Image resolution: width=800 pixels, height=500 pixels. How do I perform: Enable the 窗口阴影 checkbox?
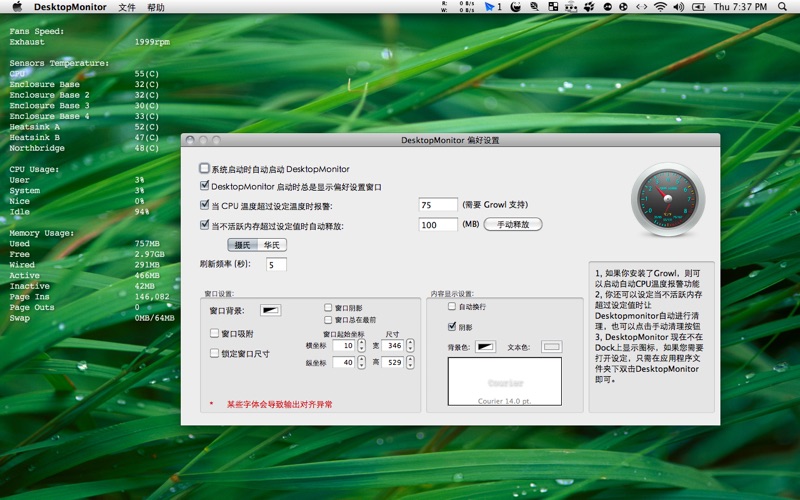[x=328, y=307]
